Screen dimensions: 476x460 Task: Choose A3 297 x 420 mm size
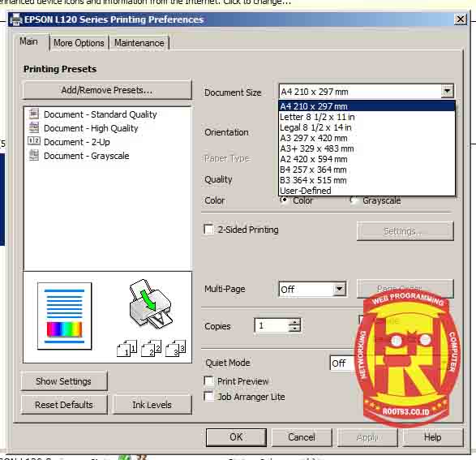coord(367,138)
